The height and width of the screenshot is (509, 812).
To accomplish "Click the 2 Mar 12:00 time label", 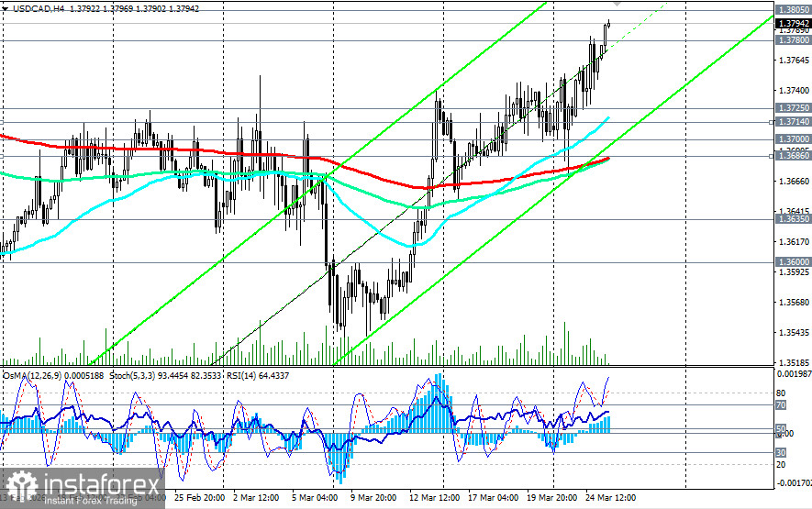I will [256, 498].
